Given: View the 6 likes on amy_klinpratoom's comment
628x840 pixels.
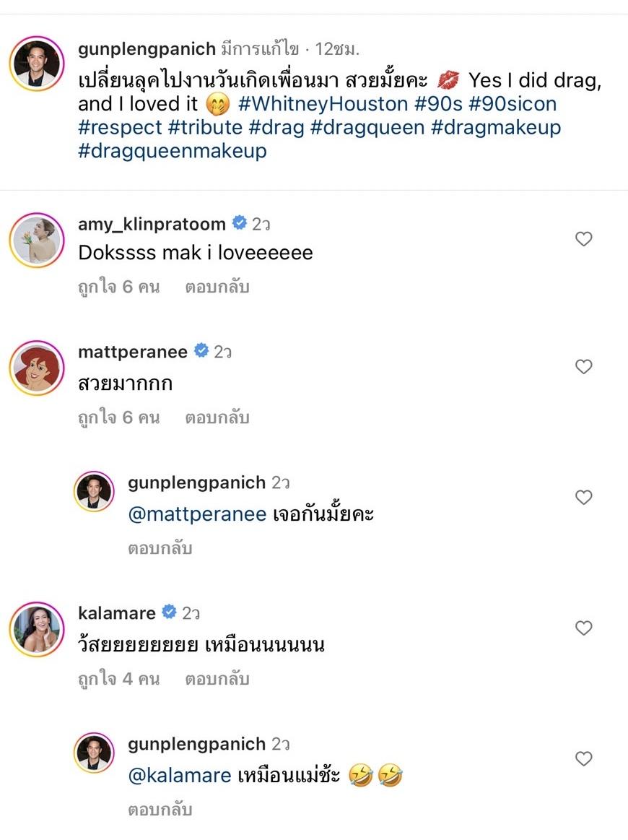Looking at the screenshot, I should [x=118, y=287].
